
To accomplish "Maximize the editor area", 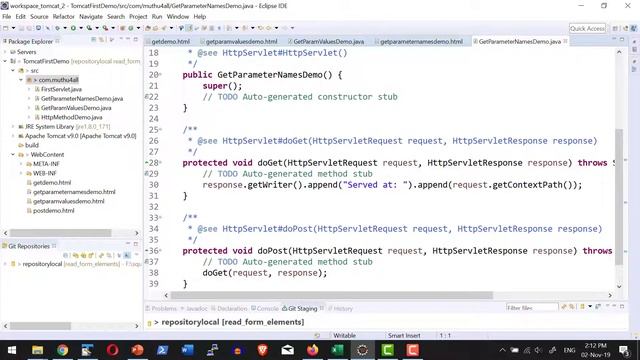I will (x=622, y=39).
